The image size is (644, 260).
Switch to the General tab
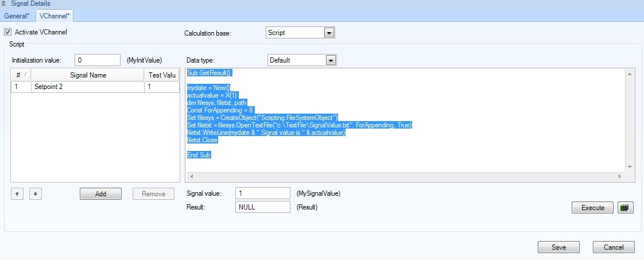17,15
